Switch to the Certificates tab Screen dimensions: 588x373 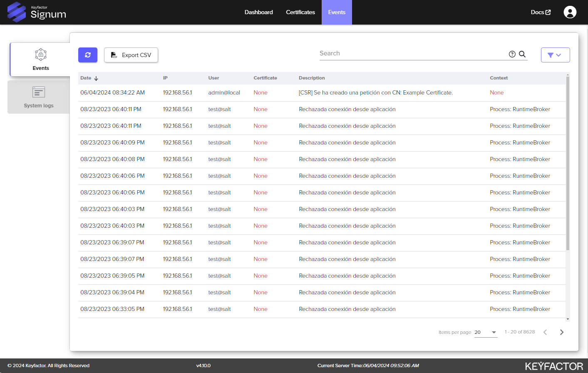(x=300, y=12)
